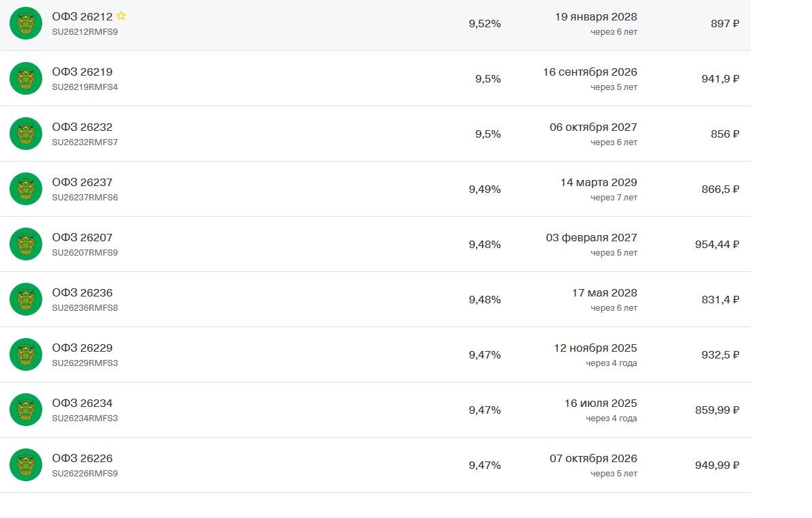The width and height of the screenshot is (812, 518).
Task: Click the 9,48% yield of ОФЗ 26236
Action: [x=484, y=300]
